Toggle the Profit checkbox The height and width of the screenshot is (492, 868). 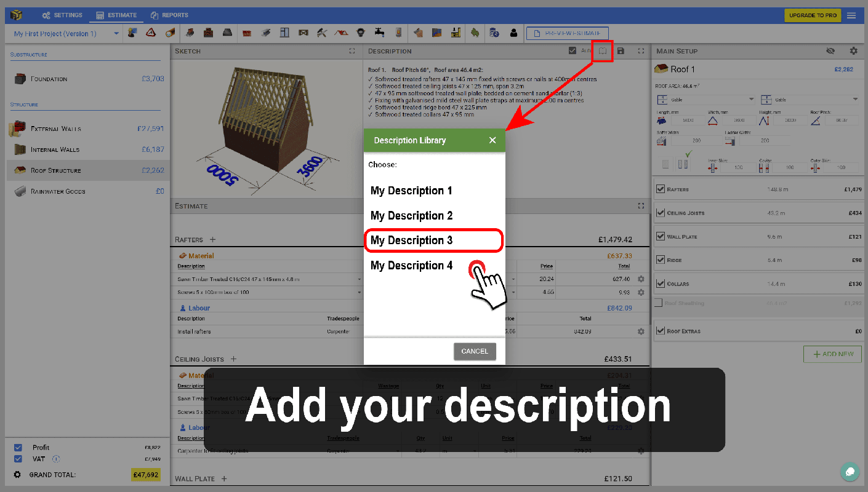pyautogui.click(x=18, y=447)
